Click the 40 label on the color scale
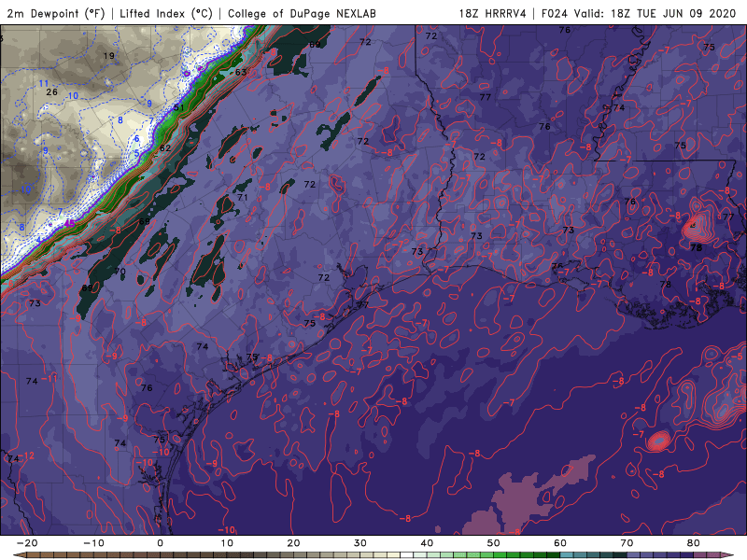 click(427, 543)
